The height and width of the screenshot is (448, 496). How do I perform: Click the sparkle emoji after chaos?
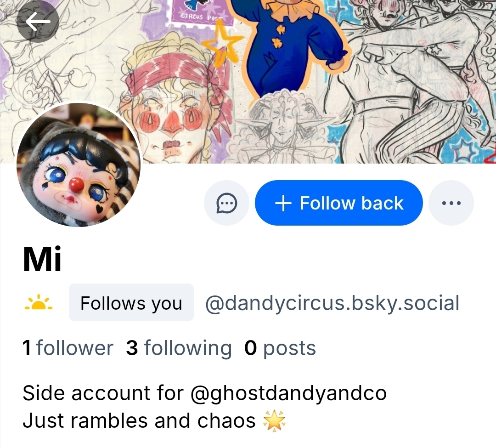[x=274, y=421]
